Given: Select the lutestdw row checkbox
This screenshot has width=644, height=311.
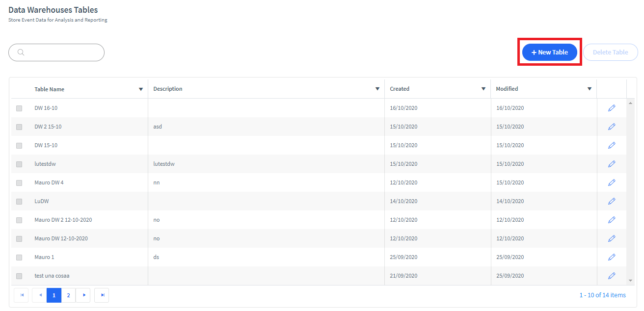Looking at the screenshot, I should (19, 164).
